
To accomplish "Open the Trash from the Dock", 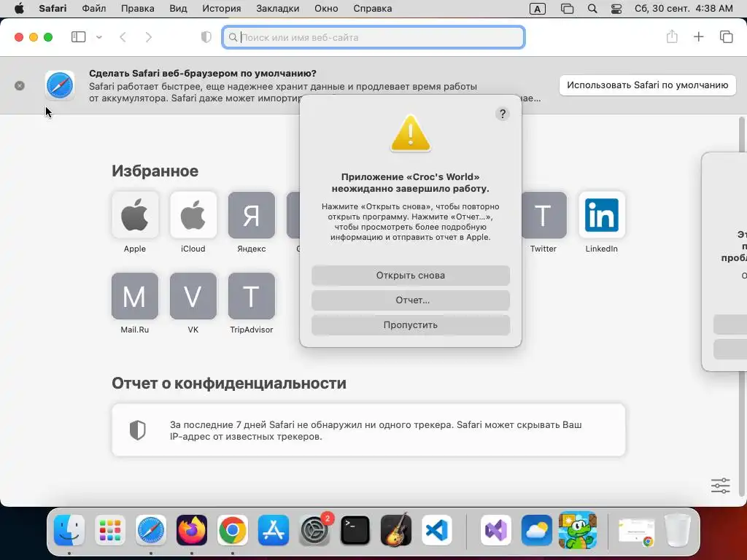I will [678, 530].
